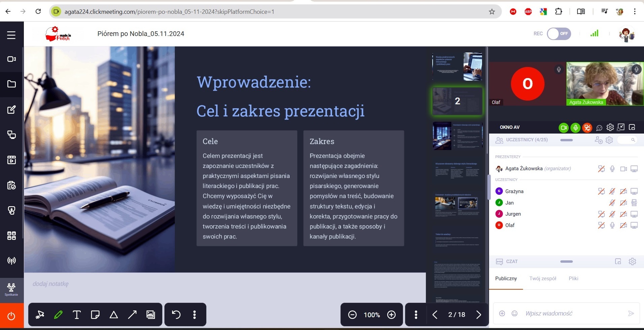The image size is (644, 330).
Task: Click the undo arrow button
Action: pyautogui.click(x=176, y=315)
